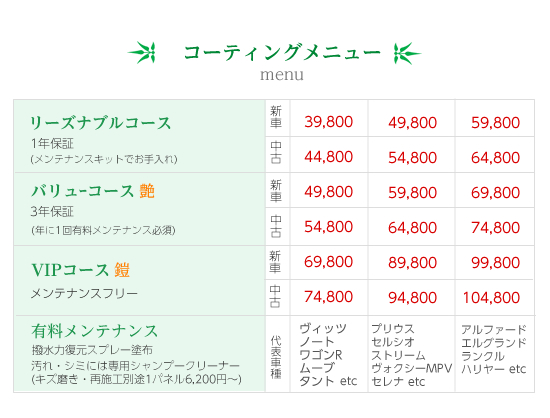The image size is (550, 418).
Task: Click the 代表車種 column label
Action: tap(276, 357)
